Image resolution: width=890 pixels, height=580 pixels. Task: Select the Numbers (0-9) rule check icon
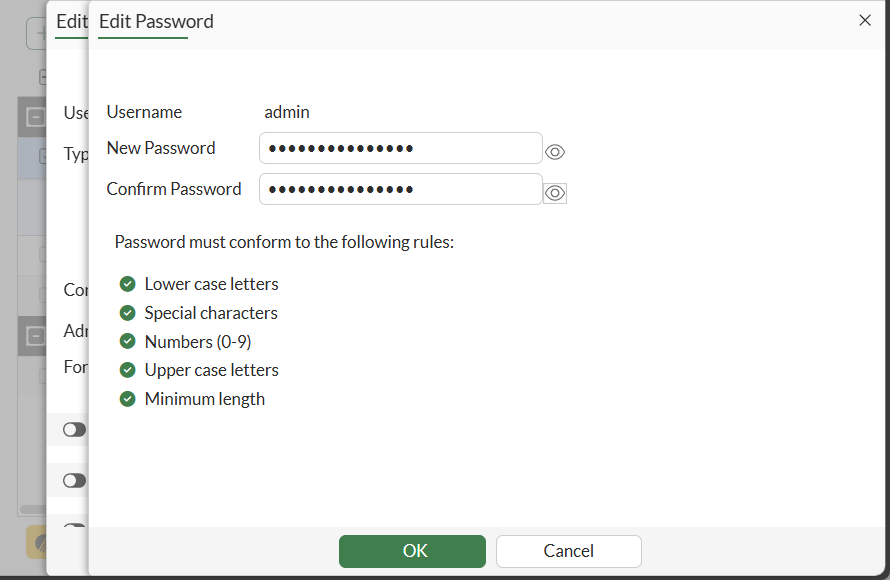[x=127, y=342]
